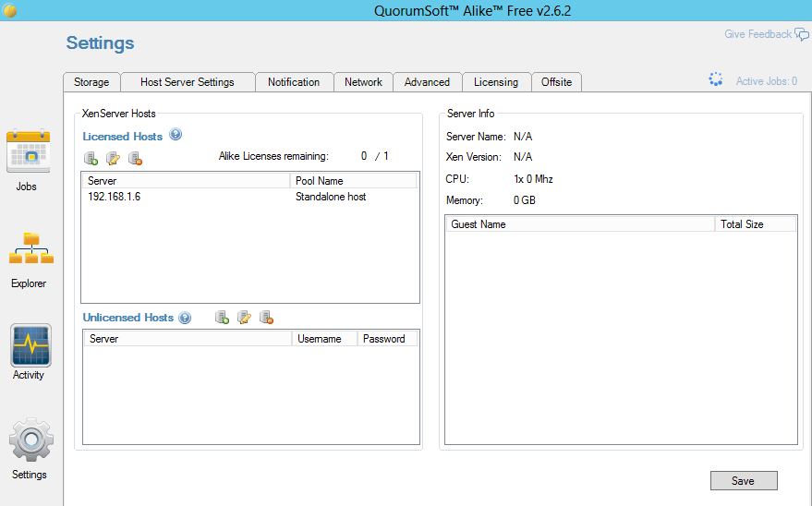
Task: Open the Explorer folder tree icon
Action: coord(31,247)
